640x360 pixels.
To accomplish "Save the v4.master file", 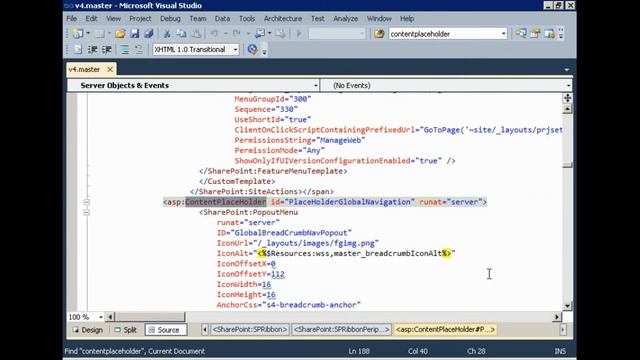I will tap(135, 34).
